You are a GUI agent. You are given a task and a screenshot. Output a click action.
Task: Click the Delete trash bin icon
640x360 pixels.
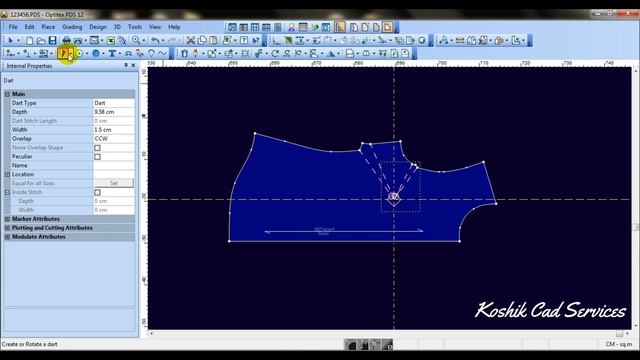click(184, 53)
